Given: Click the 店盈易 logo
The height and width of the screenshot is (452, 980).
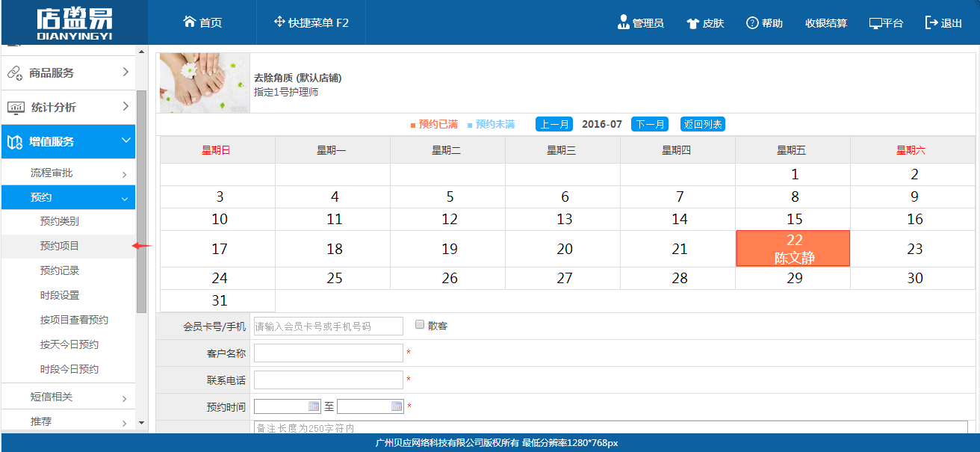Looking at the screenshot, I should coord(74,23).
